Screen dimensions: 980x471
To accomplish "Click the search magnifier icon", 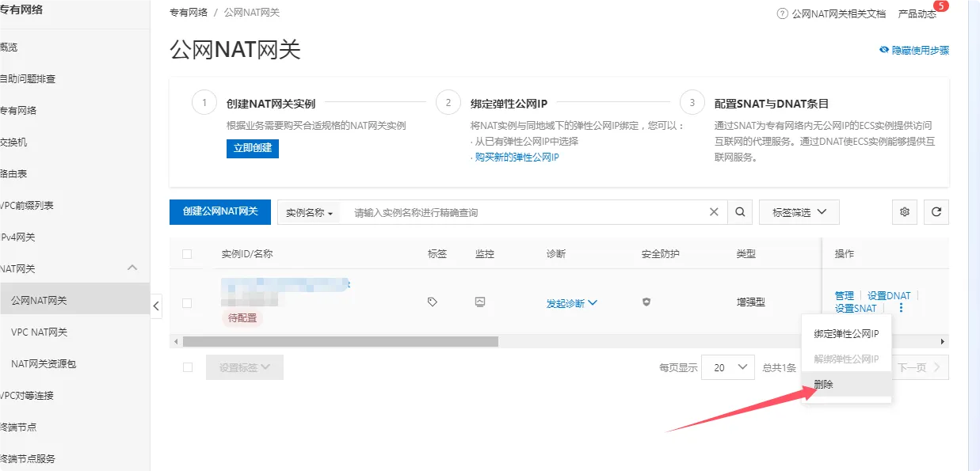I will tap(740, 211).
